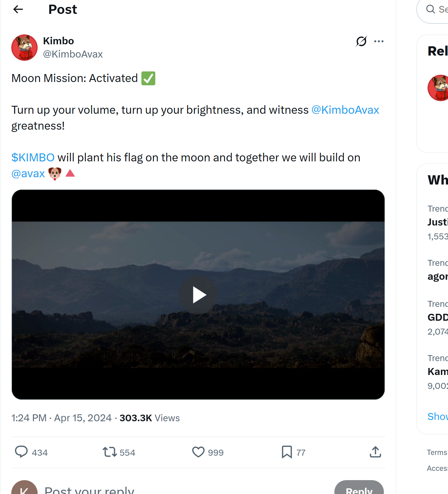Click the post timestamp Apr 15, 2024
Viewport: 448px width, 494px height.
[x=83, y=418]
